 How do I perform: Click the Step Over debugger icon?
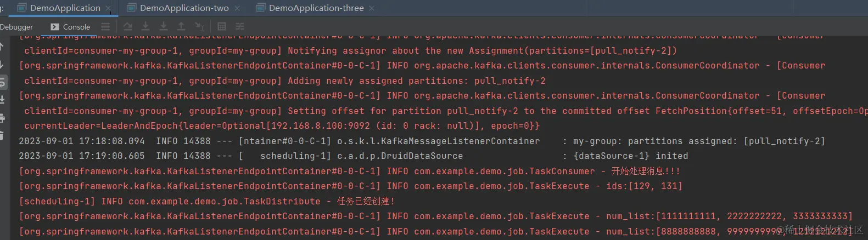(145, 26)
